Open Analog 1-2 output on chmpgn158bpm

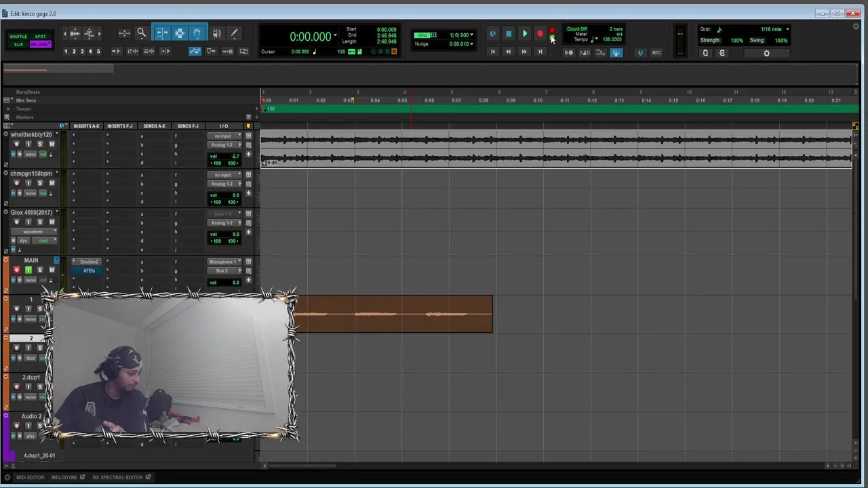point(224,184)
